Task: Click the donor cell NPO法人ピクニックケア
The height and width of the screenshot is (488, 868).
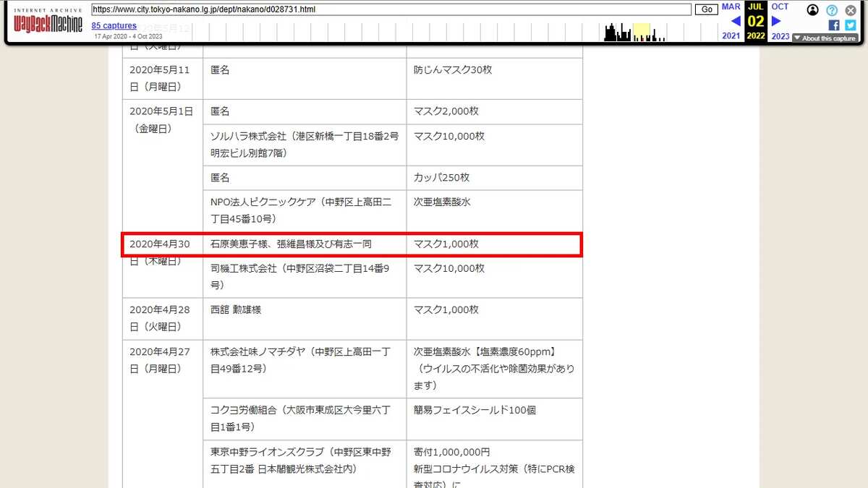Action: click(x=305, y=210)
